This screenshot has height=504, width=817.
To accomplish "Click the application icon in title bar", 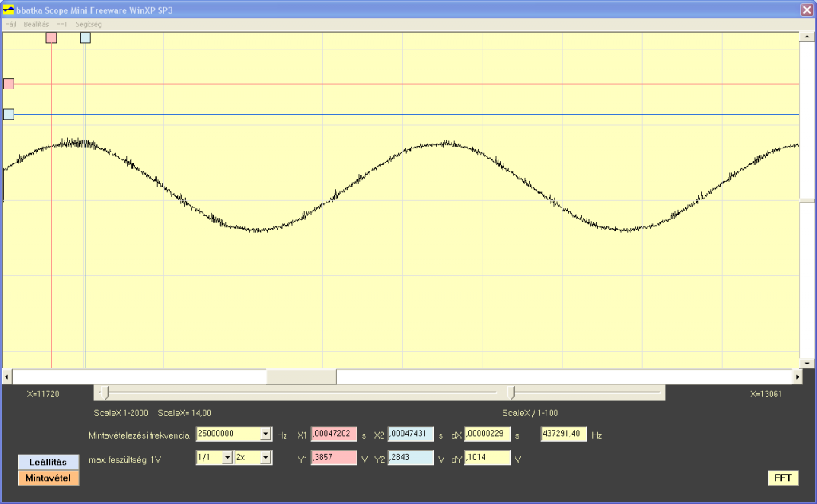I will pyautogui.click(x=8, y=10).
